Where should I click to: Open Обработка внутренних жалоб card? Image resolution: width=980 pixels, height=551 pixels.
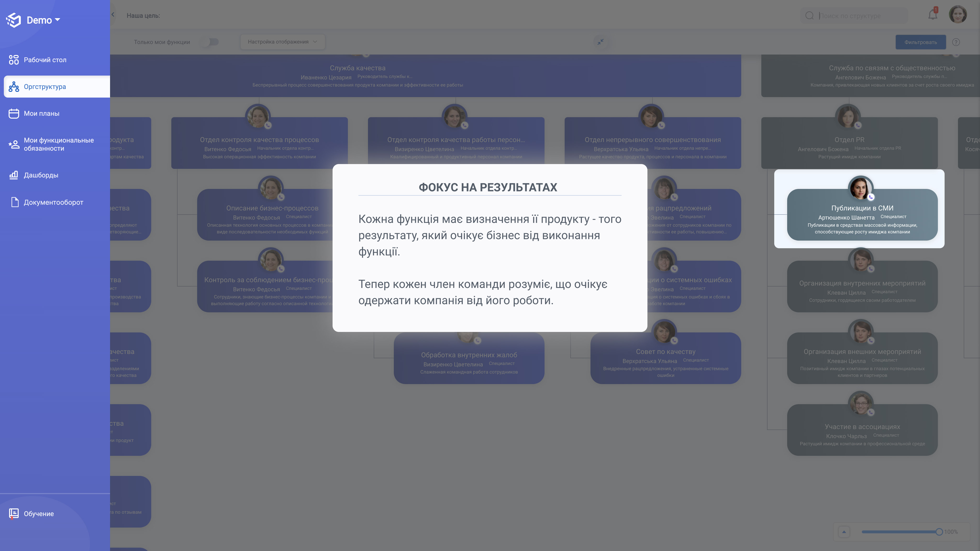(469, 358)
